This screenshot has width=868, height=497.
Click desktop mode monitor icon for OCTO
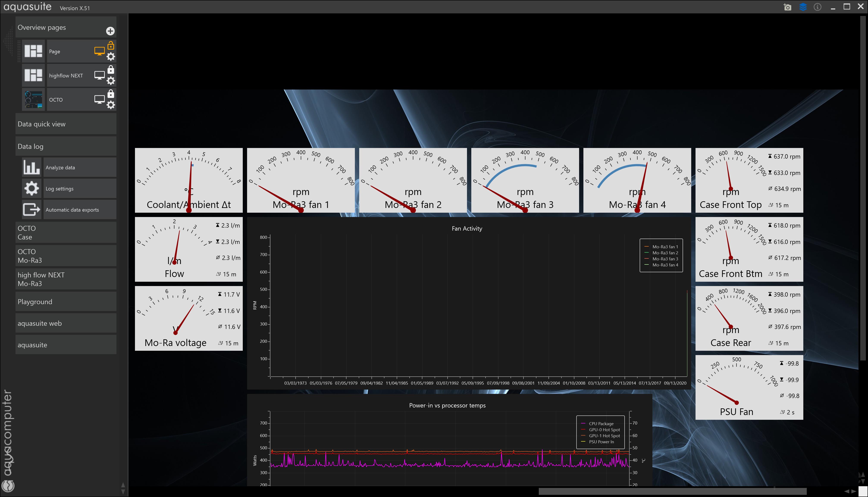(x=99, y=99)
